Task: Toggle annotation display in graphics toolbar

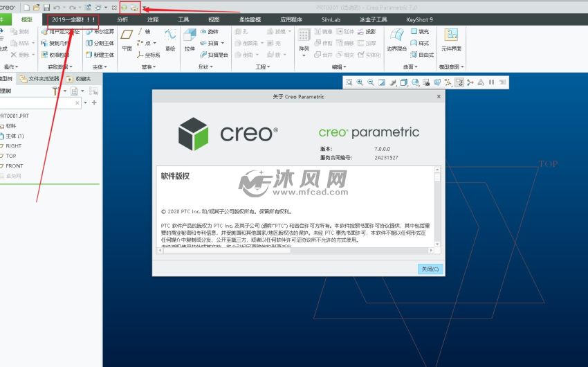Action: tap(459, 82)
